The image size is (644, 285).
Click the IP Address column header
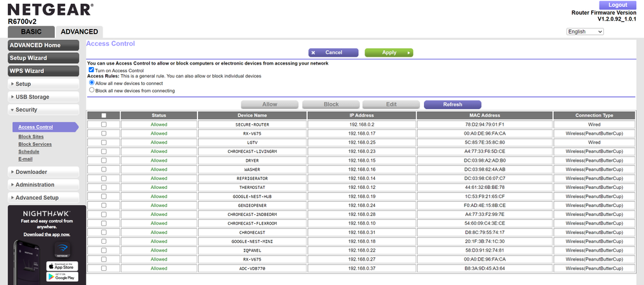(362, 115)
